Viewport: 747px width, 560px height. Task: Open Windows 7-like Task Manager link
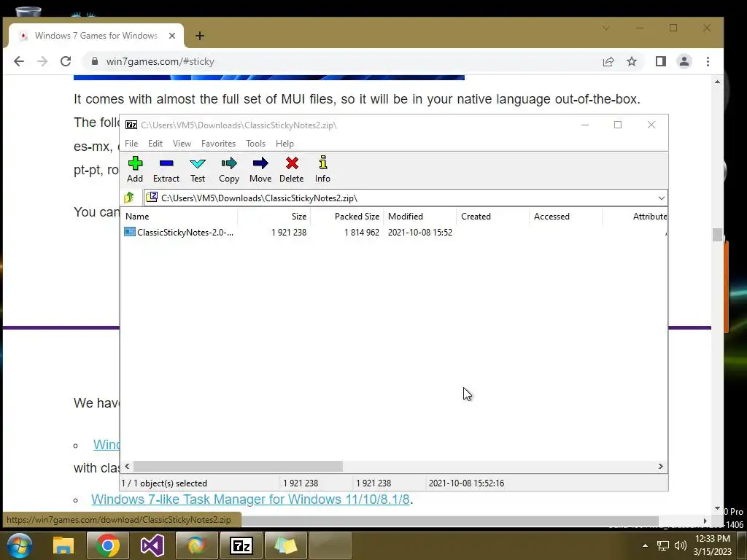[250, 499]
